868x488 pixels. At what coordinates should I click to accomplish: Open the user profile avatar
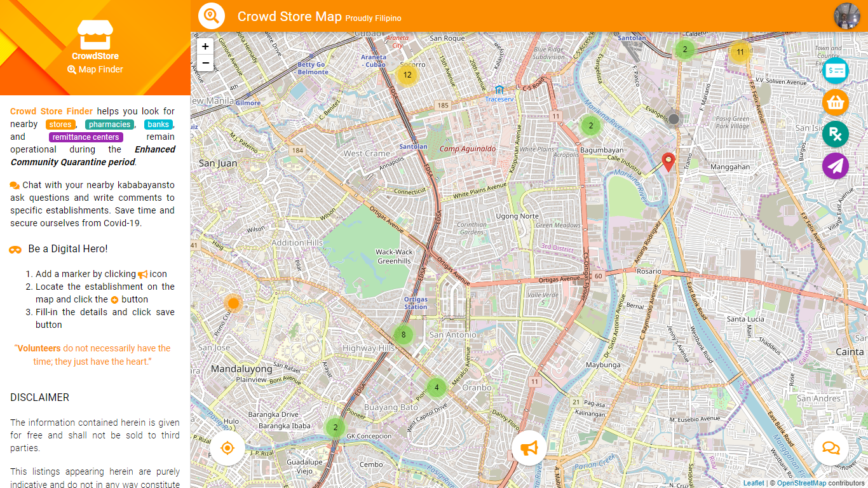pos(846,16)
